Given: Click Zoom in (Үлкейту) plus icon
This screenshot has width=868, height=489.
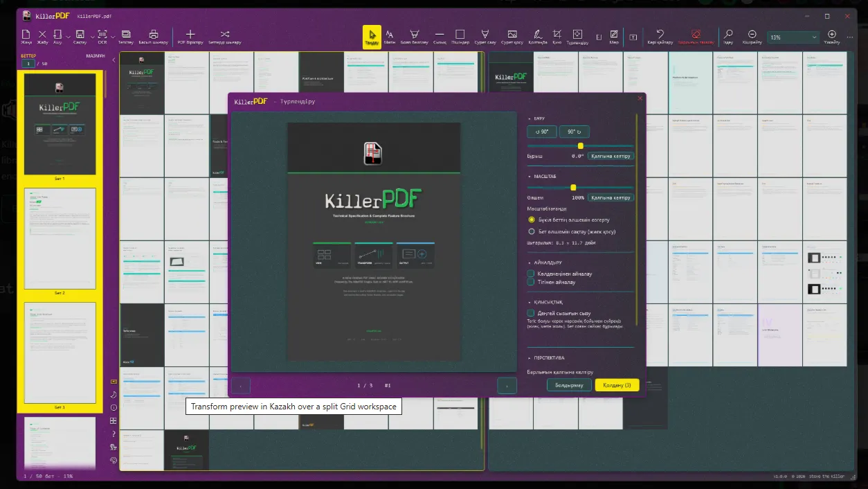Looking at the screenshot, I should [832, 34].
